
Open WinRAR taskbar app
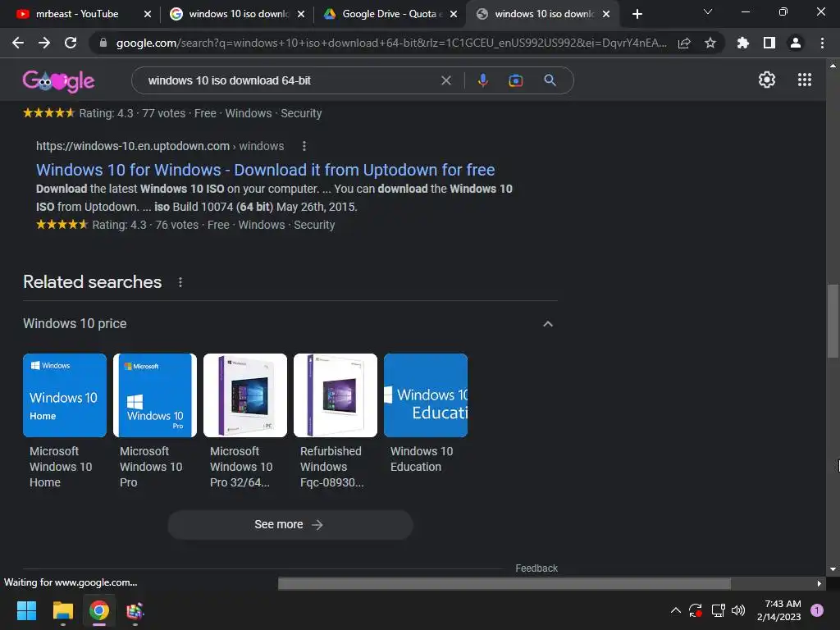[135, 610]
